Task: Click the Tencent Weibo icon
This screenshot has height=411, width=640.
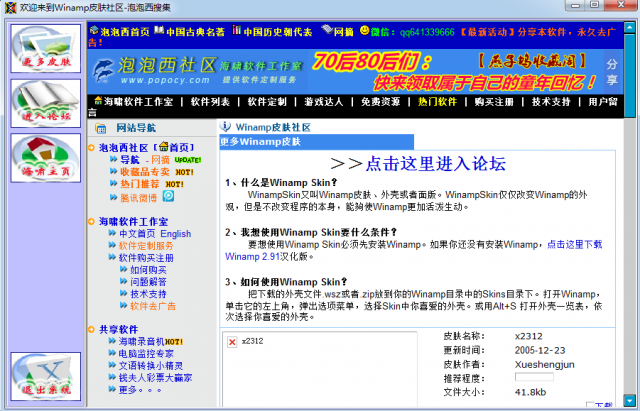Action: (x=169, y=196)
